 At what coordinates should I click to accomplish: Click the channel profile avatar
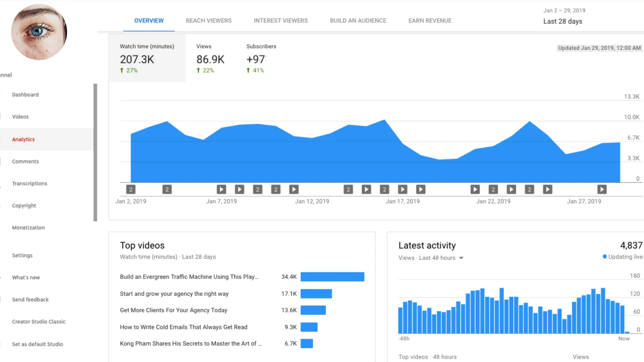[x=39, y=32]
